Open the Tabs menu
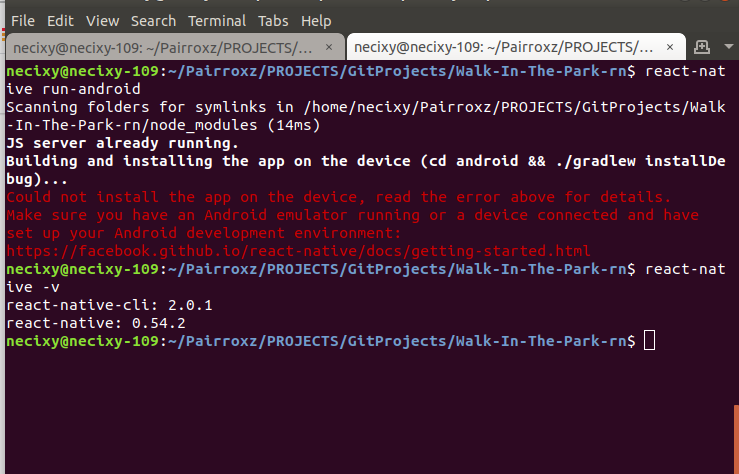Image resolution: width=739 pixels, height=474 pixels. (273, 21)
